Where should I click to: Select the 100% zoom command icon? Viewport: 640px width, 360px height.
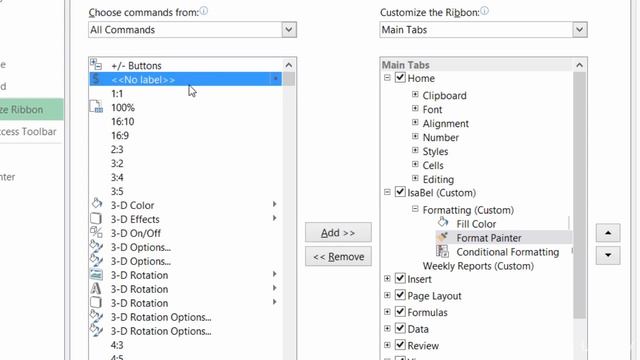96,107
